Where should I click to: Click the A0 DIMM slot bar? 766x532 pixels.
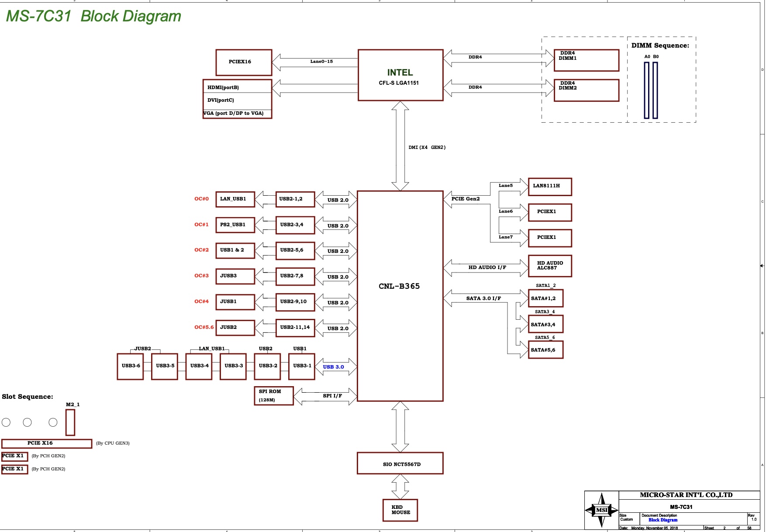click(x=646, y=90)
